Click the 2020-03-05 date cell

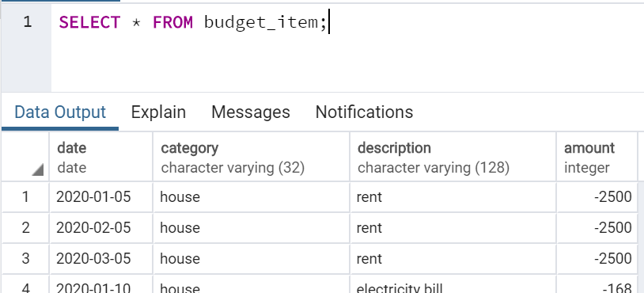pyautogui.click(x=101, y=258)
